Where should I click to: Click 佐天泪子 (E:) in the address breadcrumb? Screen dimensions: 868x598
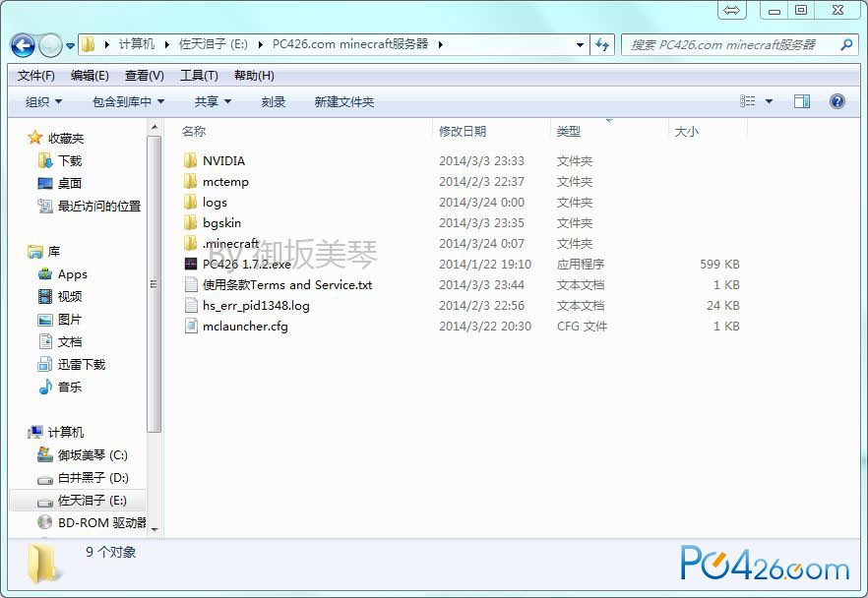click(x=214, y=44)
